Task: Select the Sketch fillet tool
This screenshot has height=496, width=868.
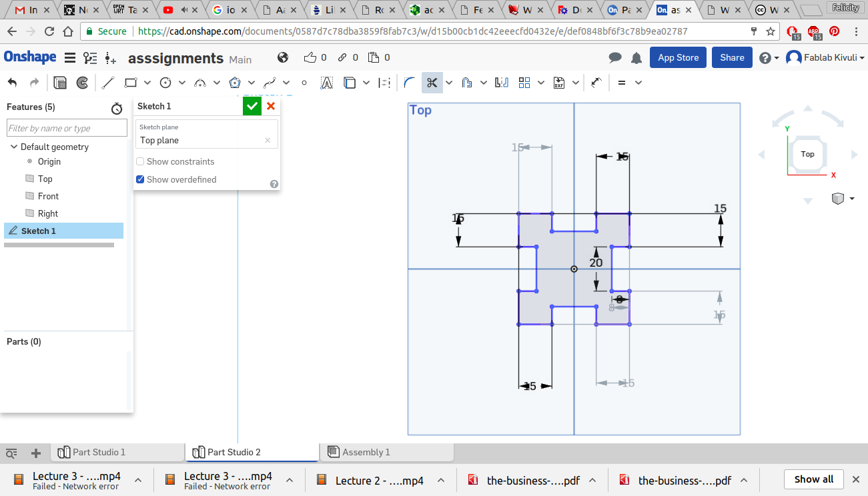Action: click(x=410, y=83)
